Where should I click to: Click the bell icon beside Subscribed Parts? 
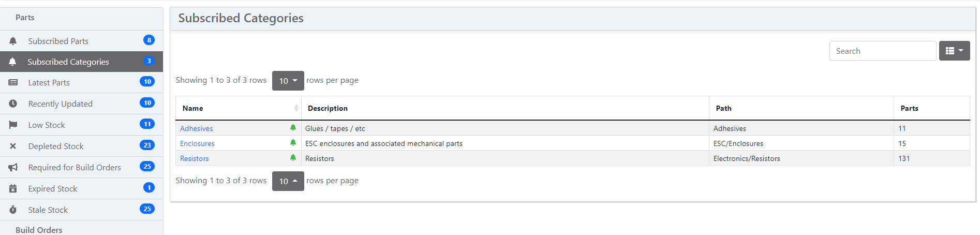click(13, 41)
